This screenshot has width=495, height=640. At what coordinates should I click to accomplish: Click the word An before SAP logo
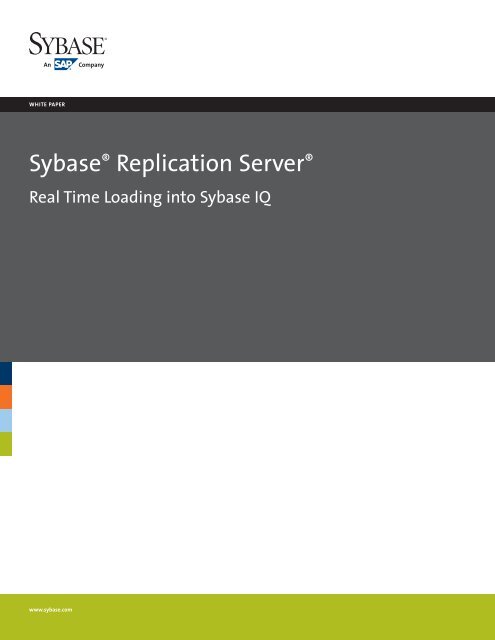pyautogui.click(x=47, y=64)
